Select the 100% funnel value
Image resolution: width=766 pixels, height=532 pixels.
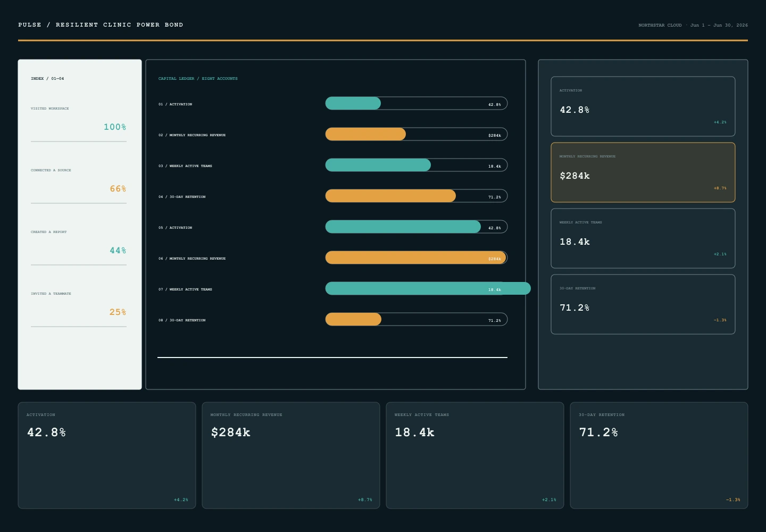[115, 127]
